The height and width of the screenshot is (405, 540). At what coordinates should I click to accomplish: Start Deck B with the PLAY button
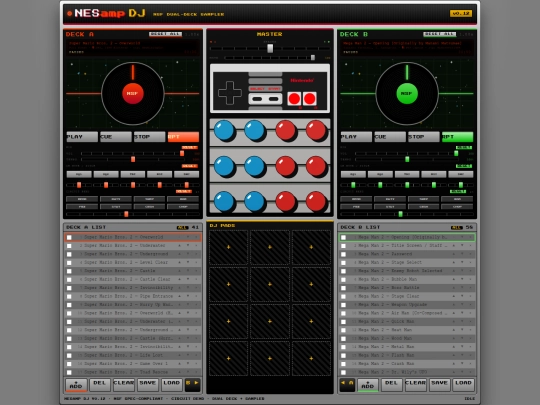pos(356,137)
